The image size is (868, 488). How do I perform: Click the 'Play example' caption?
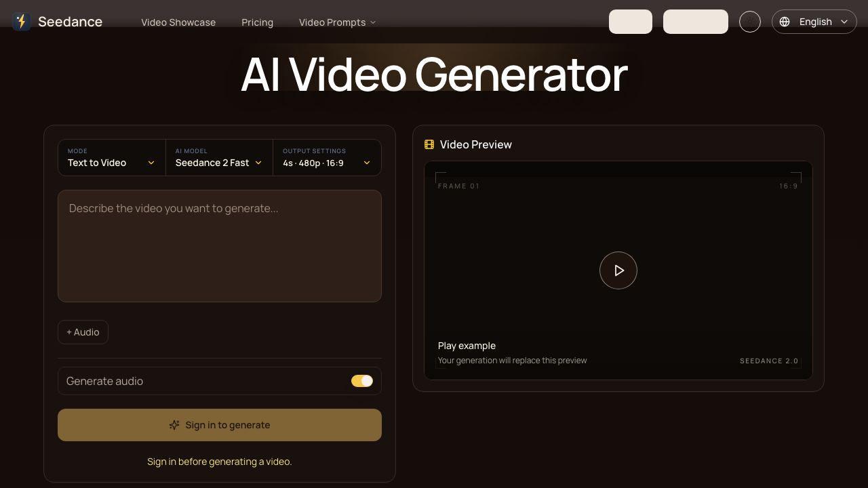tap(467, 346)
